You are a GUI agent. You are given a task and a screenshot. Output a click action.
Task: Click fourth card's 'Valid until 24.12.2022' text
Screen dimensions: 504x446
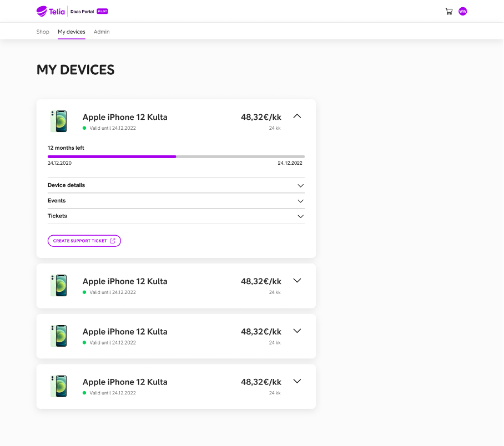113,393
